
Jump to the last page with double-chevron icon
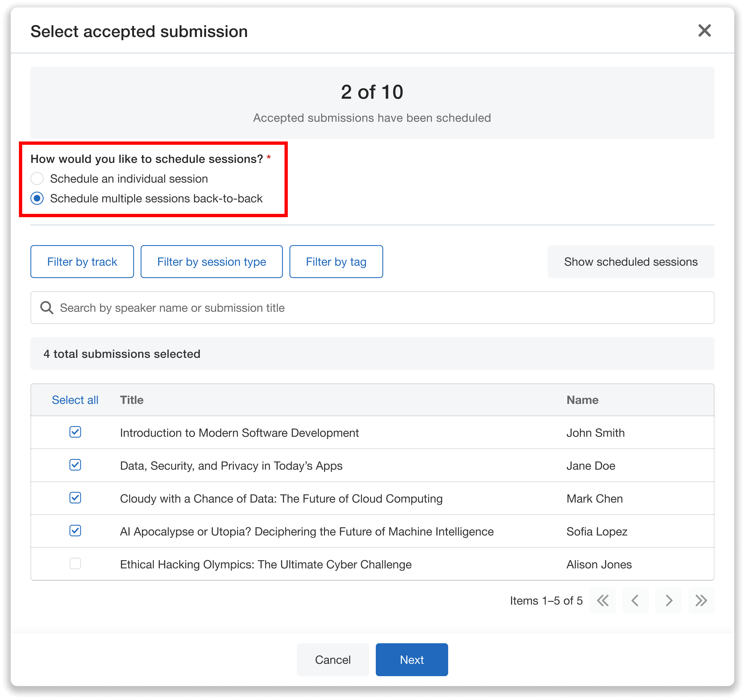(700, 601)
